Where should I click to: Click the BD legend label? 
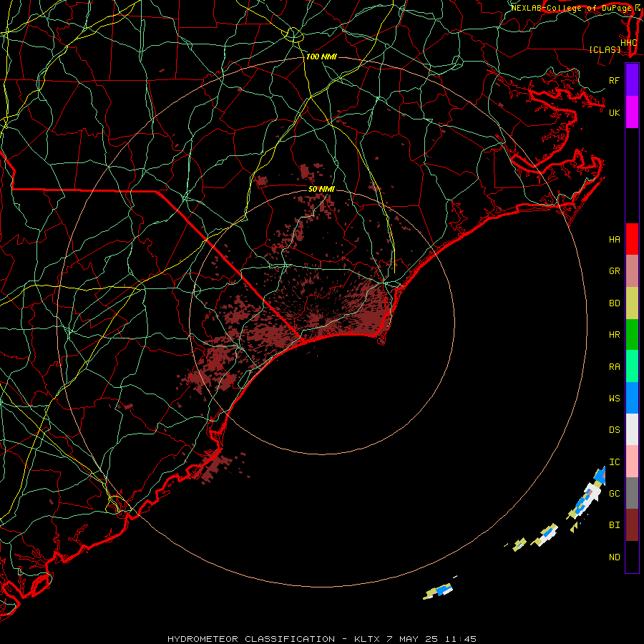[x=614, y=303]
